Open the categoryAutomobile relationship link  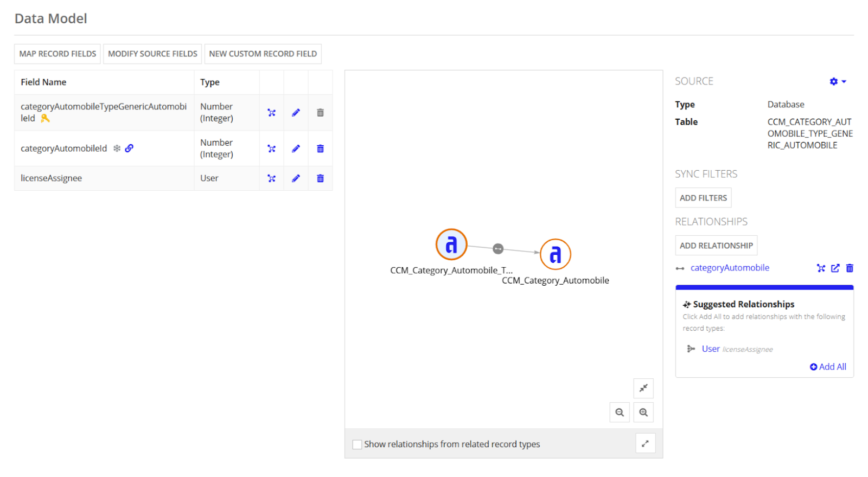tap(730, 268)
